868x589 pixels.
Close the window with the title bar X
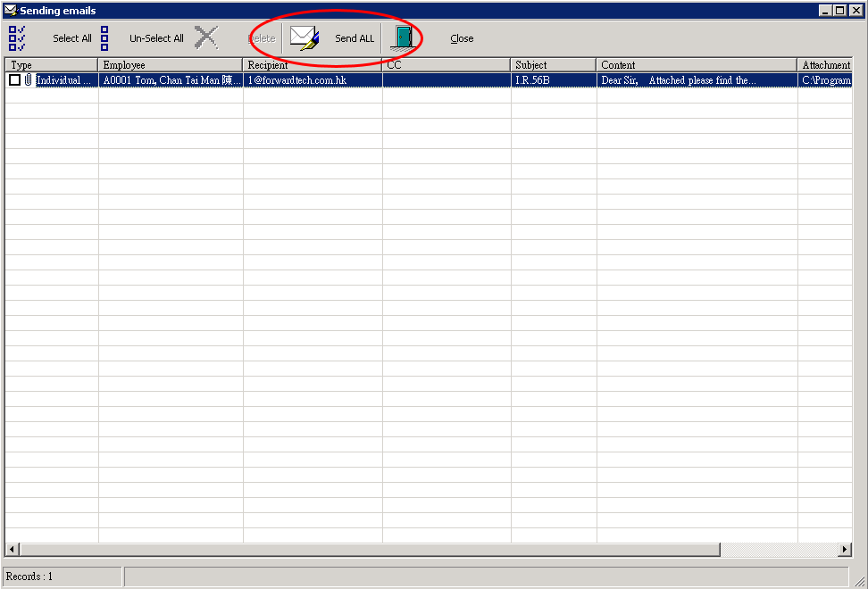(x=855, y=11)
